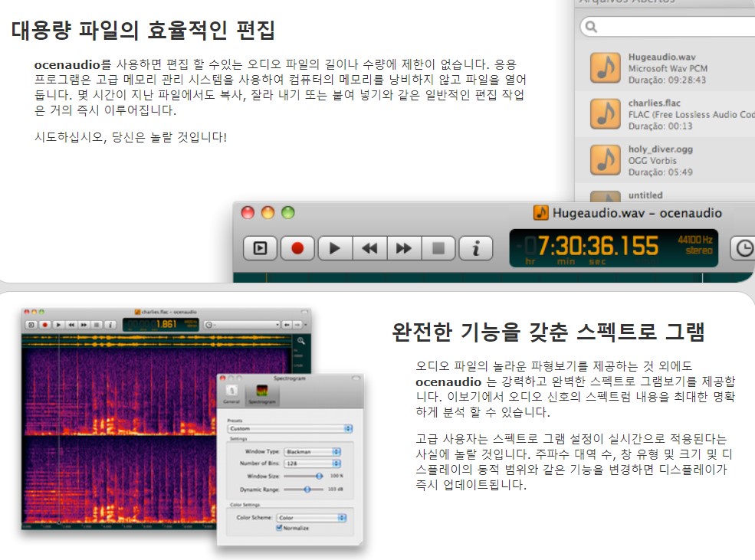
Task: Click the forward arrow in the charlies.flac toolbar
Action: tap(297, 325)
